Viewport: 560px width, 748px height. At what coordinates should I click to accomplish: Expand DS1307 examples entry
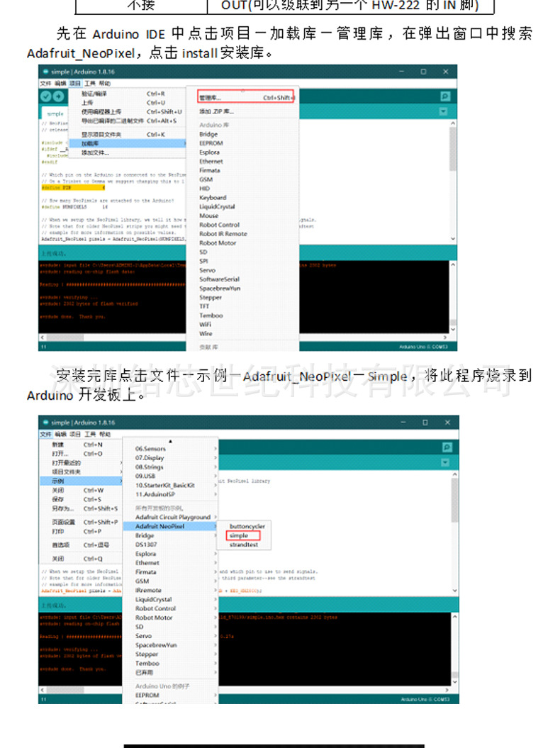pos(170,545)
